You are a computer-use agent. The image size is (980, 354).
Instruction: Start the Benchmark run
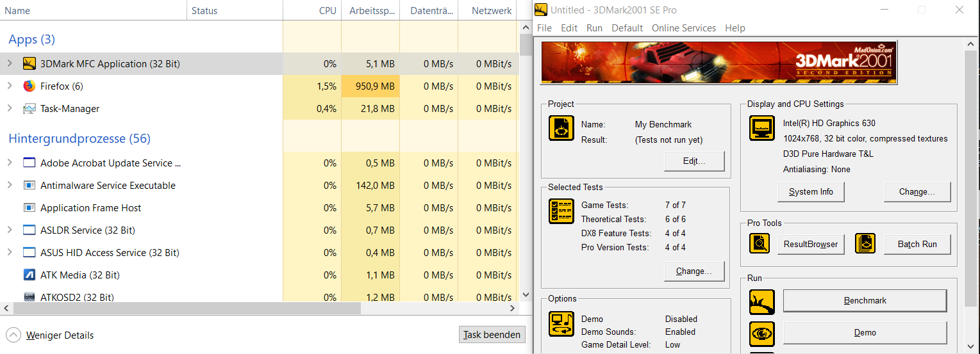[865, 301]
